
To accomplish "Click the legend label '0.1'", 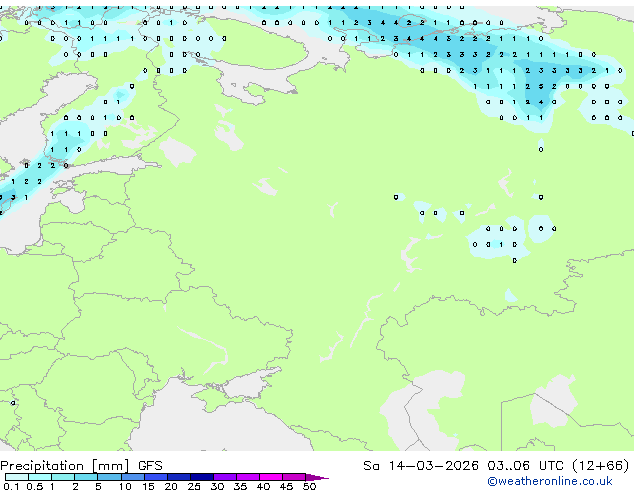I will tap(11, 486).
